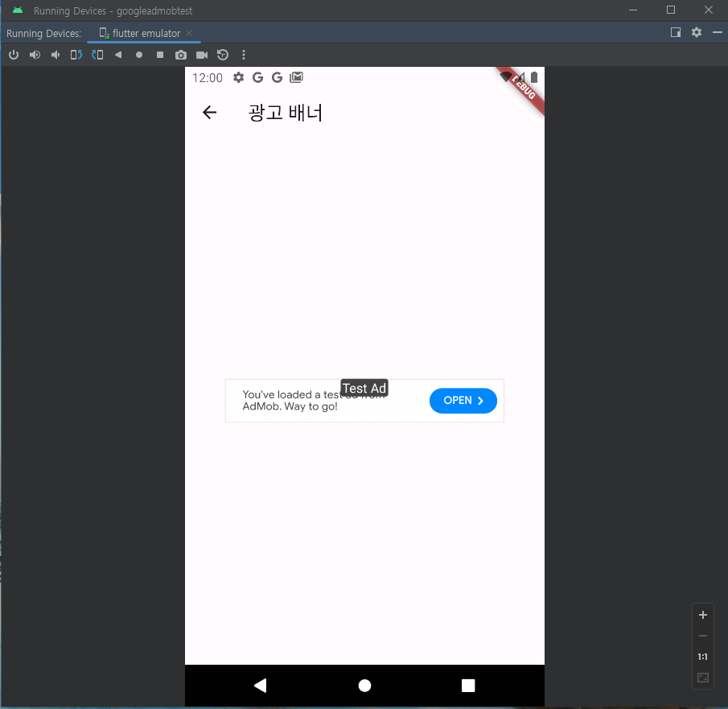
Task: Click the second Google G status icon
Action: tap(278, 77)
